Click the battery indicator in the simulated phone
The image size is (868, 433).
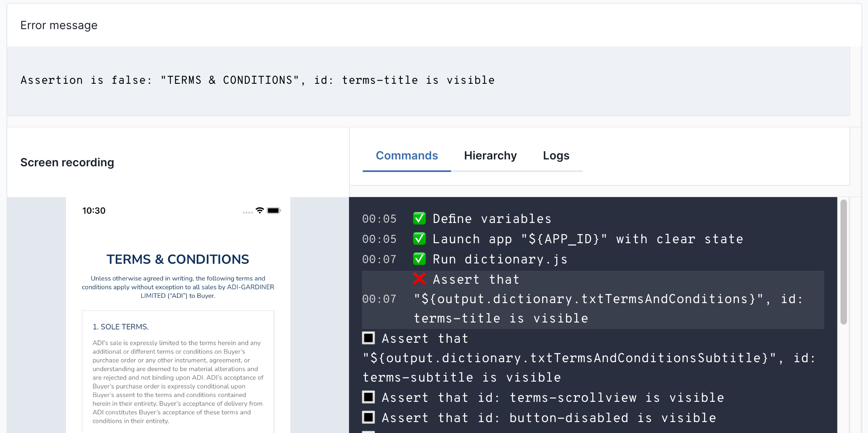point(274,210)
